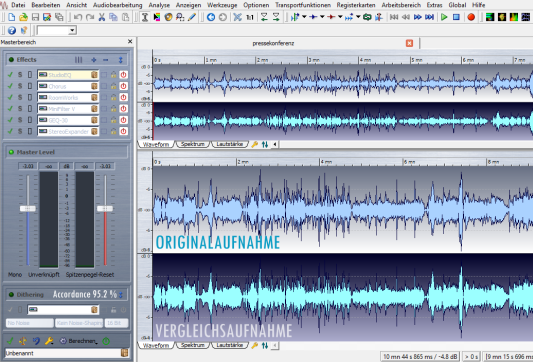Stop playback with the blue stop button
Image resolution: width=533 pixels, height=362 pixels.
456,17
